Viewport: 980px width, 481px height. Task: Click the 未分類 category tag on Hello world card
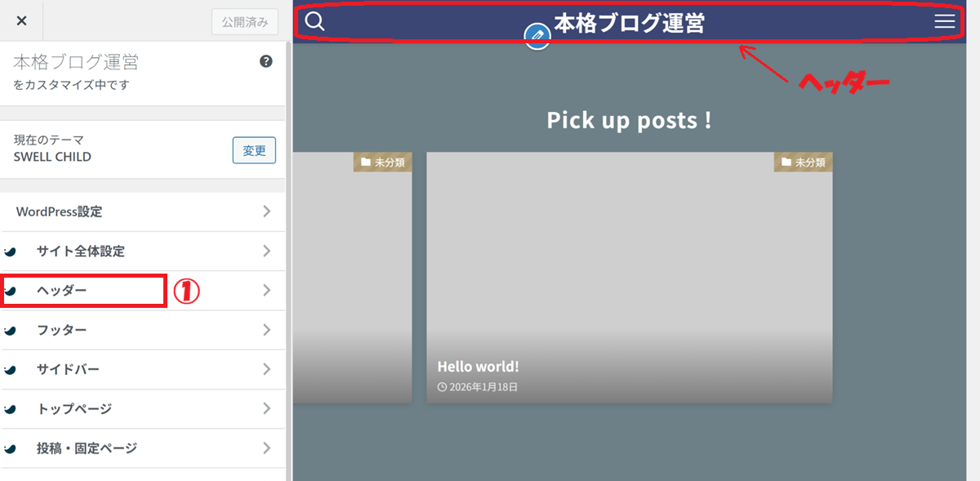coord(804,163)
